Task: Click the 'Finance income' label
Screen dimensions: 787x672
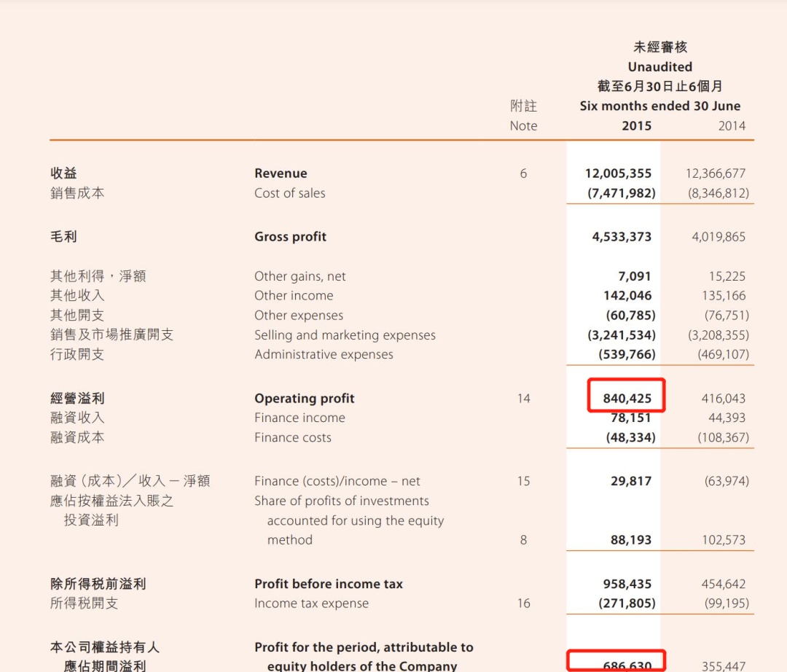Action: (299, 418)
